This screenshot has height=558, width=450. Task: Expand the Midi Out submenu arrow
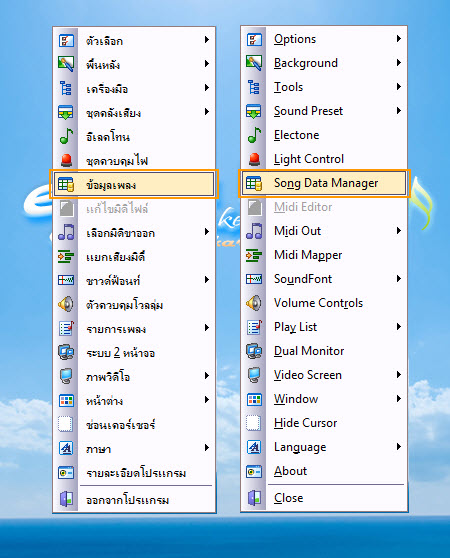[x=399, y=231]
